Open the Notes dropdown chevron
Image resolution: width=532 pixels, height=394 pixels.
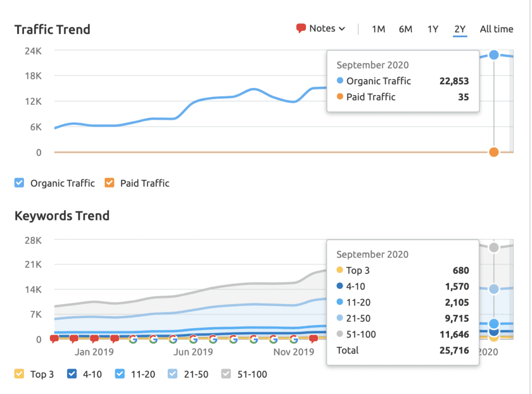(x=342, y=29)
